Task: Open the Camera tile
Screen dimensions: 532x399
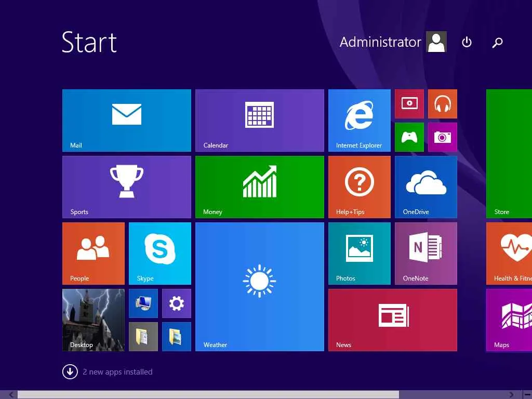Action: [443, 137]
